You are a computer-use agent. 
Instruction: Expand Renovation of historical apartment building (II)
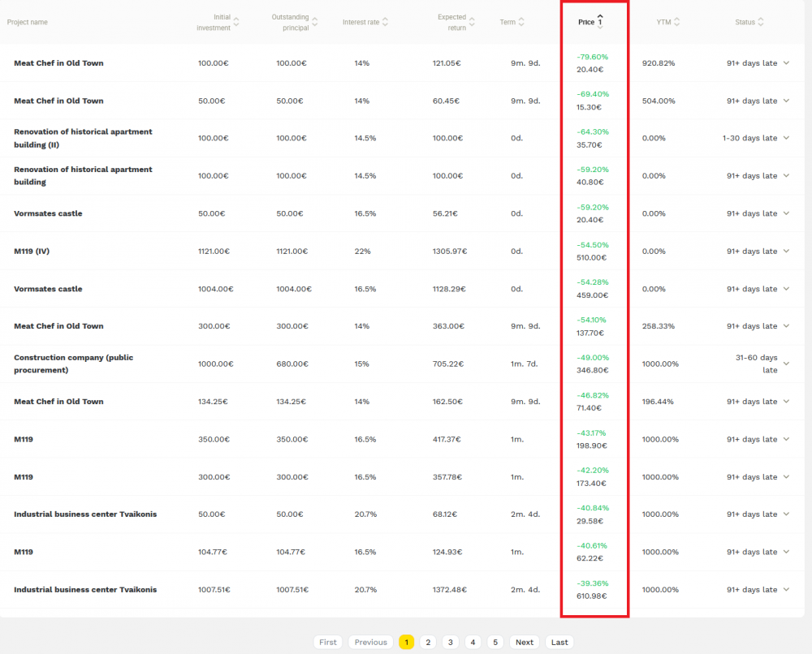coord(786,139)
